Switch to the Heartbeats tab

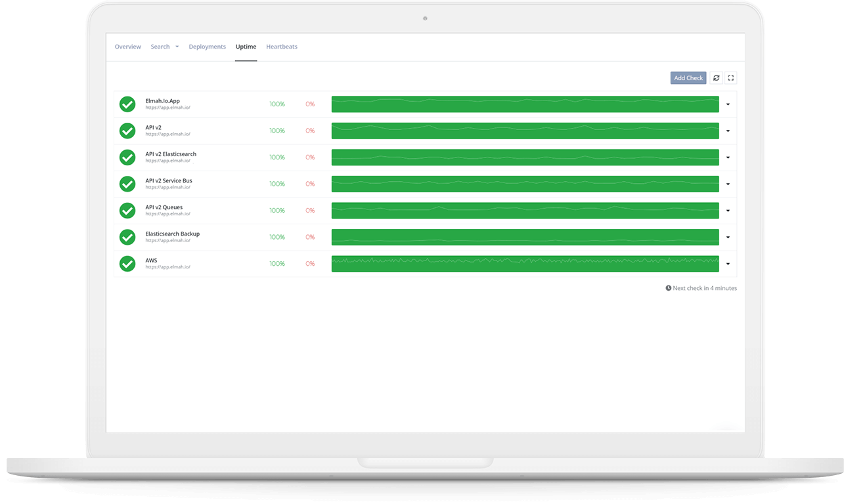(x=281, y=46)
